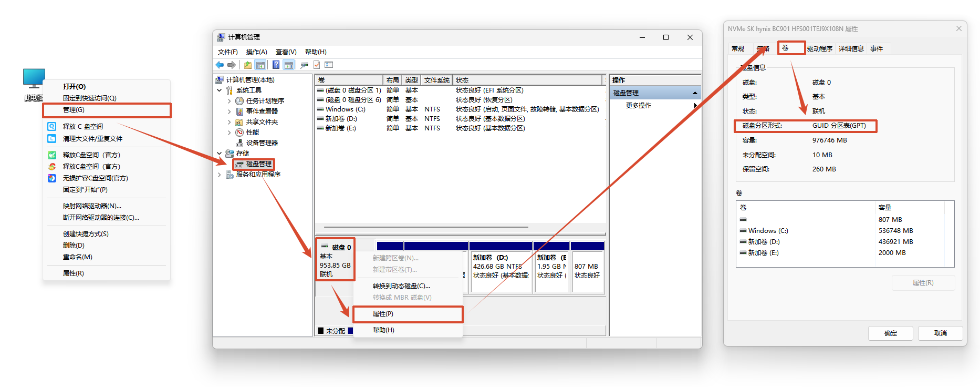Image resolution: width=980 pixels, height=387 pixels.
Task: Click the 属性(R) button under the volume list
Action: (x=923, y=283)
